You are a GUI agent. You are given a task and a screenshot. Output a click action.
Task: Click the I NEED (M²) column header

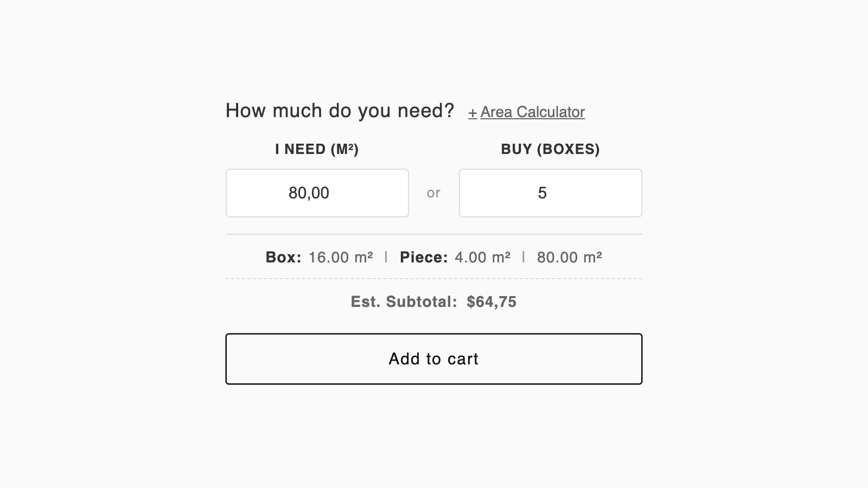coord(317,149)
